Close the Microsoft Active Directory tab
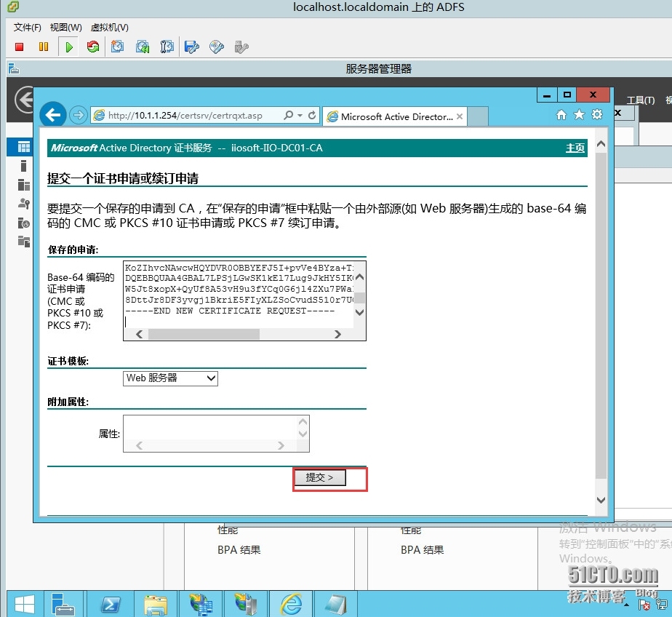 pos(460,116)
